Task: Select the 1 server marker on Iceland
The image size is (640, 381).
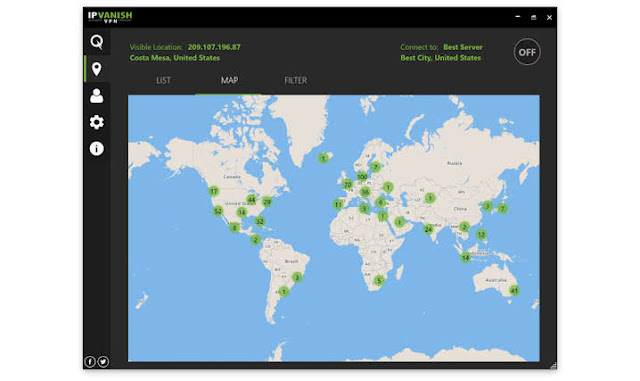Action: 323,158
